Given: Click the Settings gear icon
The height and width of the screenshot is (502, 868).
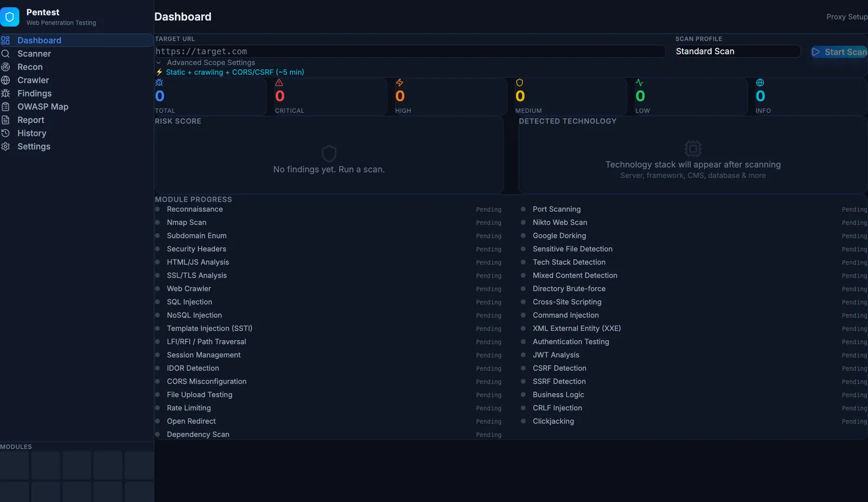Looking at the screenshot, I should pos(5,146).
